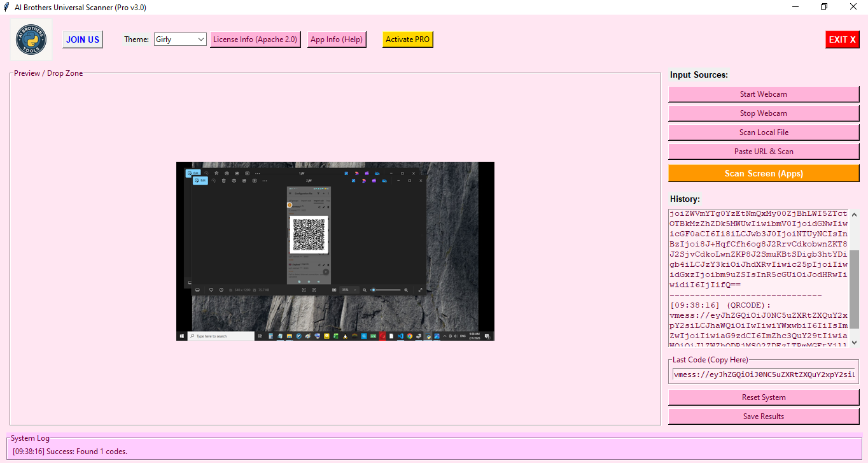
Task: Click the Last Code vmess input field
Action: (x=764, y=374)
